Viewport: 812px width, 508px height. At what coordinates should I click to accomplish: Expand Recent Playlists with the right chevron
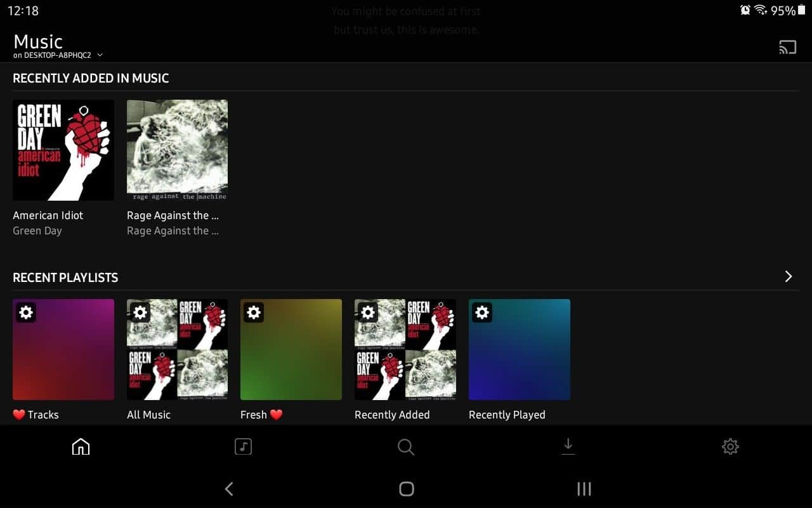coord(789,276)
